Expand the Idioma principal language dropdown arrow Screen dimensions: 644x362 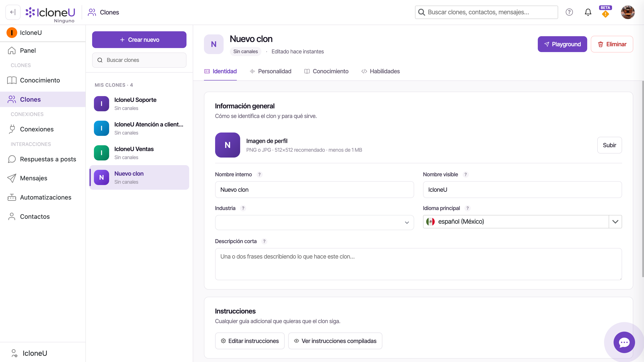(x=615, y=222)
